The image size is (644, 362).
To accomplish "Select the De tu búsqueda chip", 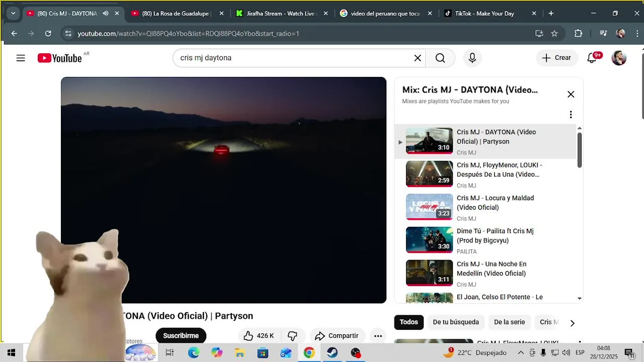I will [456, 322].
